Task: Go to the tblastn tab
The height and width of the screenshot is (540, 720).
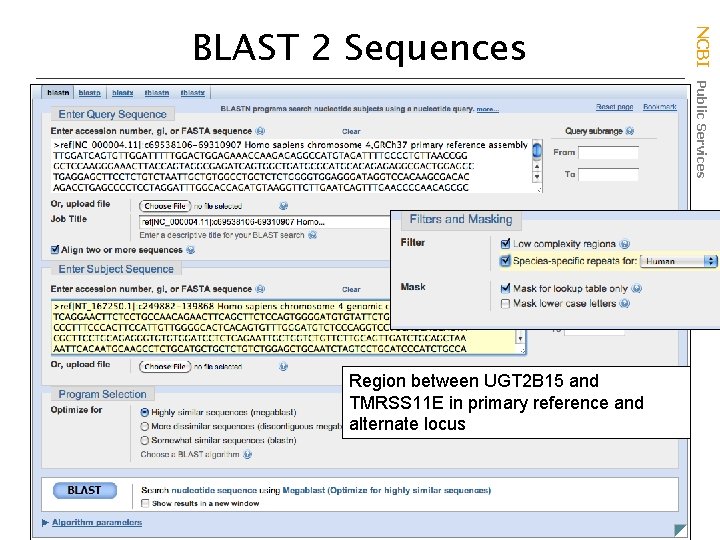Action: (157, 93)
